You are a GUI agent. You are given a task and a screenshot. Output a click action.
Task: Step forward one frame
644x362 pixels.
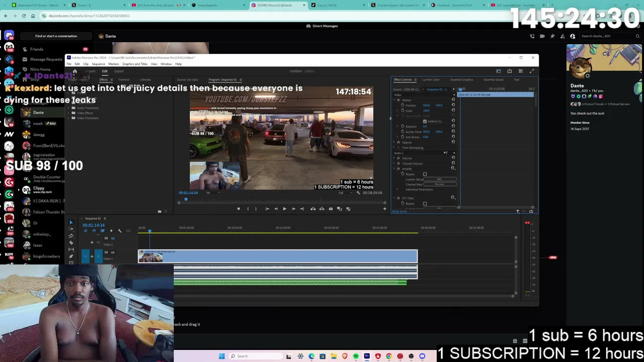[293, 209]
